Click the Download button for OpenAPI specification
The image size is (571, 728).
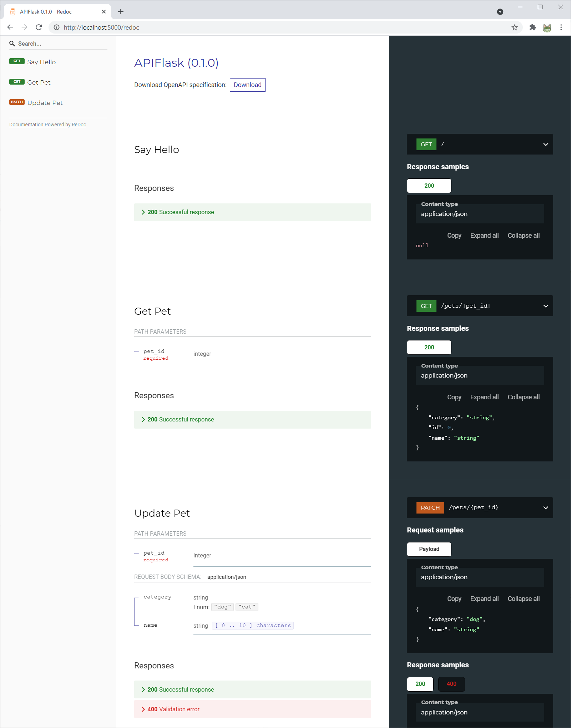pyautogui.click(x=247, y=85)
